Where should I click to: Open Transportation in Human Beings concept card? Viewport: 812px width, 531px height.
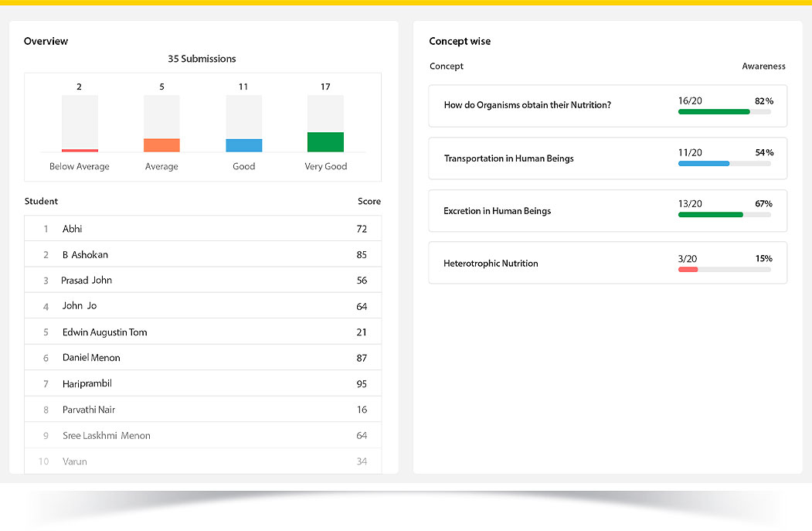(x=606, y=158)
